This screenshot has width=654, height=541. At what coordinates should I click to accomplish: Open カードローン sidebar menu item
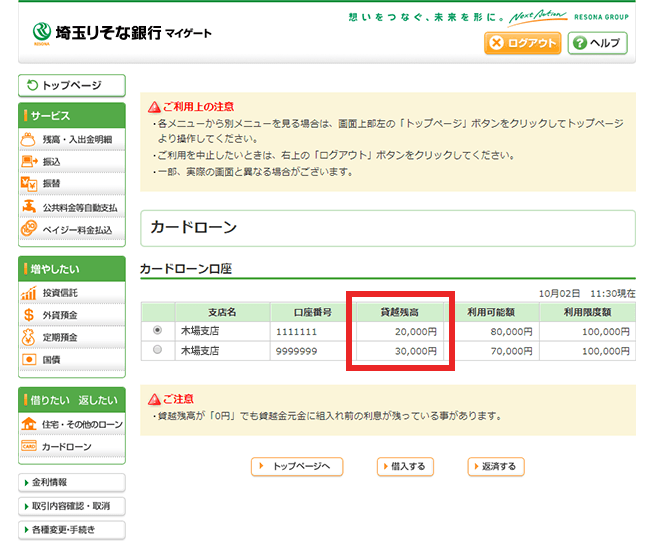(x=72, y=447)
